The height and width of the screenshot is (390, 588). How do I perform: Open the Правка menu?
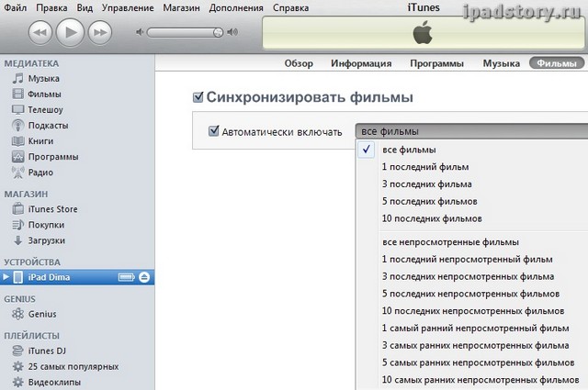[51, 8]
